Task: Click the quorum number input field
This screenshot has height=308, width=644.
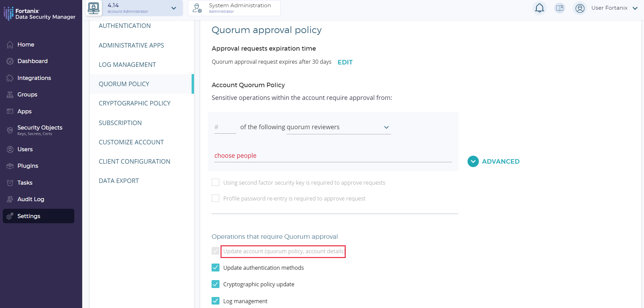Action: [x=225, y=127]
